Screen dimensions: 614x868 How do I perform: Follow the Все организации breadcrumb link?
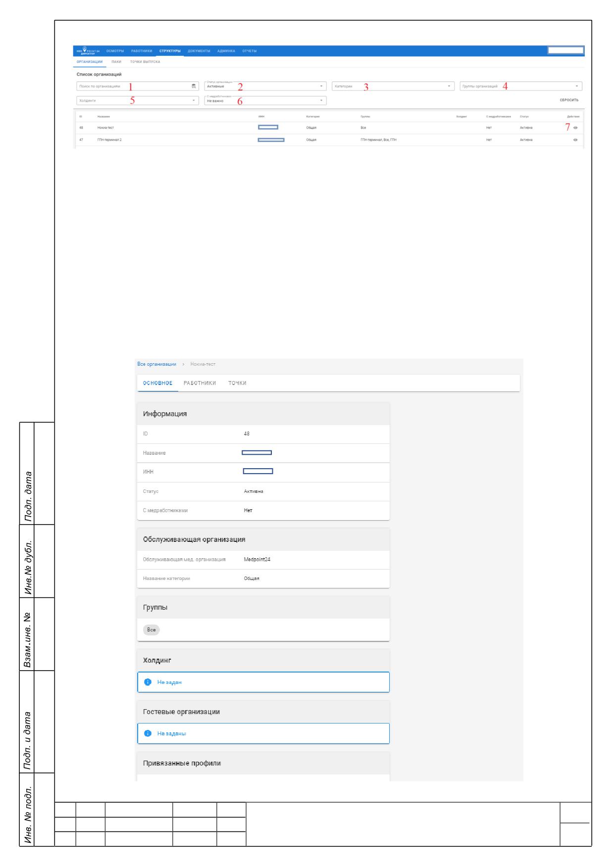click(156, 364)
